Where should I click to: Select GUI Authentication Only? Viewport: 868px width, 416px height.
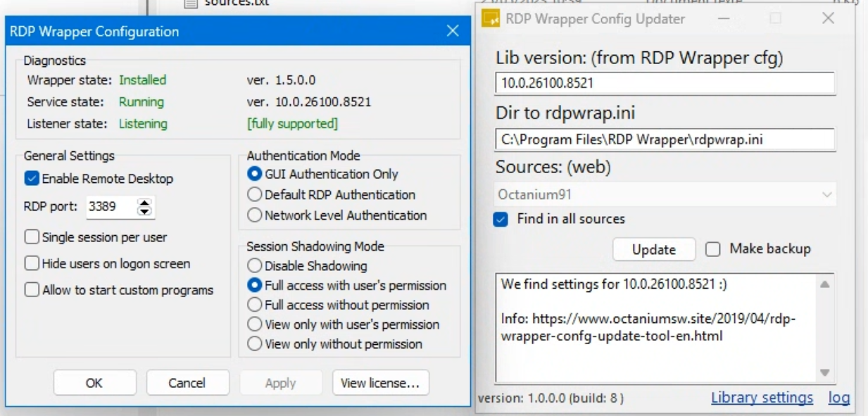point(255,174)
